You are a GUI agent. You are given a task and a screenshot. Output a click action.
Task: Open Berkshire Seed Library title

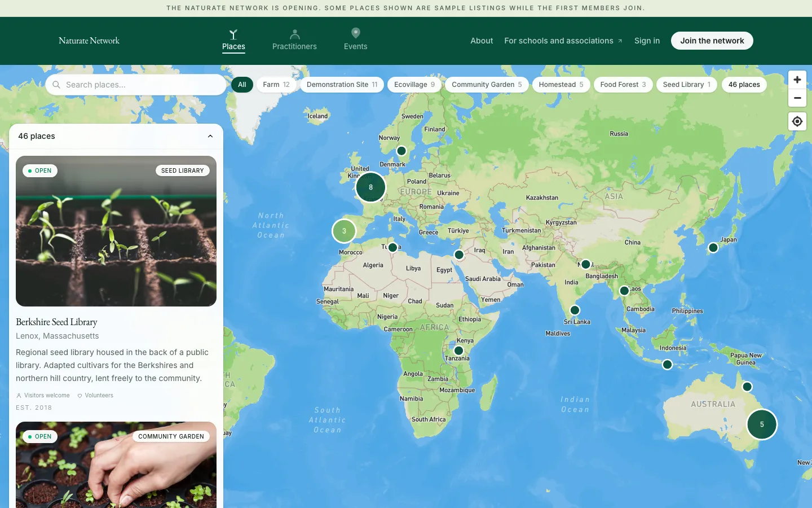click(56, 322)
